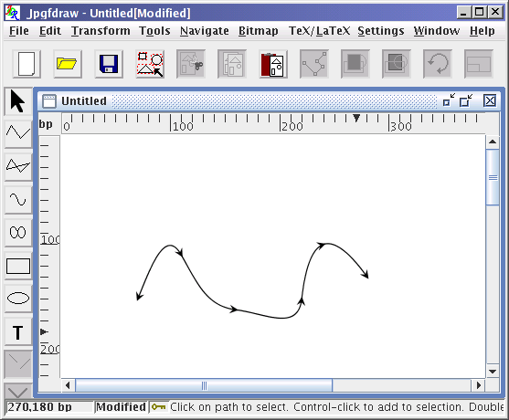Screen dimensions: 509x420
Task: Open the Help menu
Action: pos(482,31)
